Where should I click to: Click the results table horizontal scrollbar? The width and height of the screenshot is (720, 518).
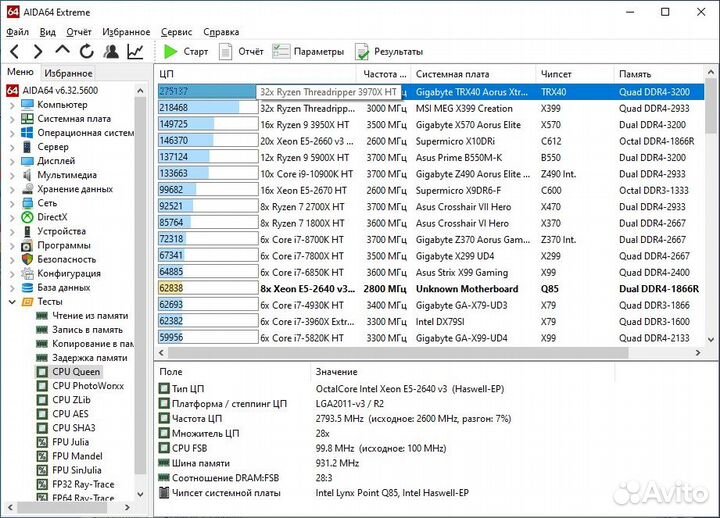398,353
